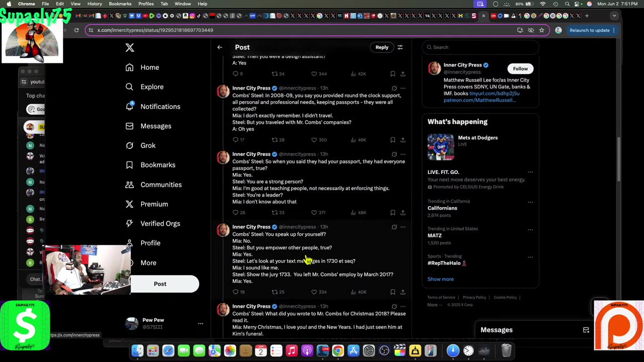Open the X logo home icon

pyautogui.click(x=130, y=48)
